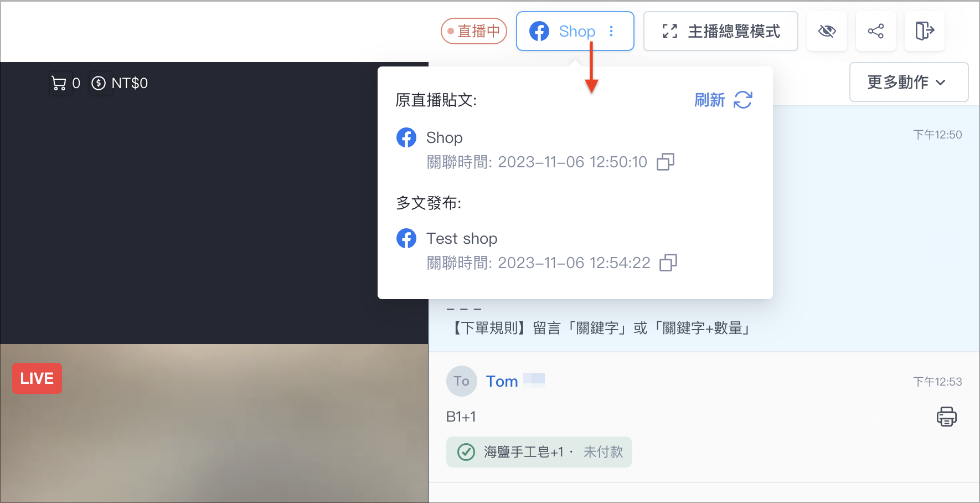The height and width of the screenshot is (503, 980).
Task: Click the 下午12:53 timestamp
Action: 937,382
